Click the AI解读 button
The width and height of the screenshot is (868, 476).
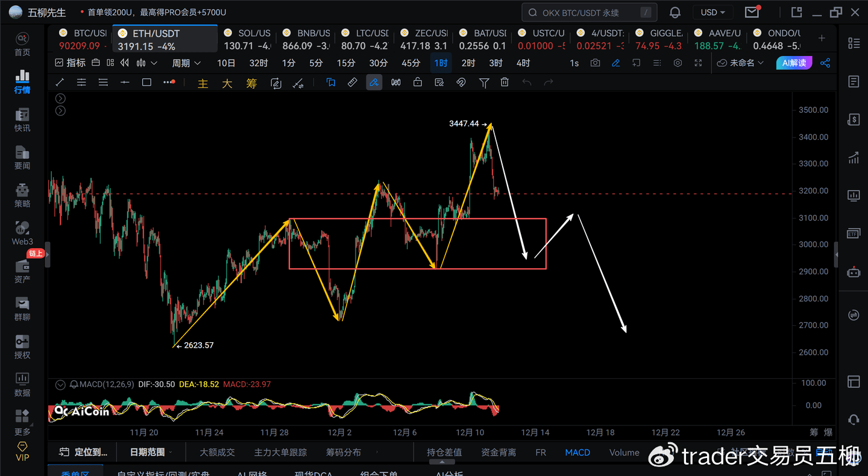pos(794,63)
